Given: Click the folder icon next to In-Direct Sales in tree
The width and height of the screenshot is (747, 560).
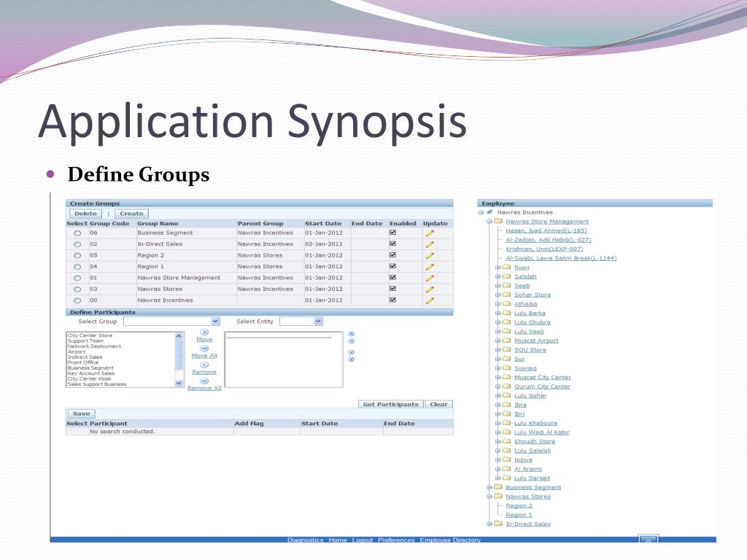Looking at the screenshot, I should [498, 524].
